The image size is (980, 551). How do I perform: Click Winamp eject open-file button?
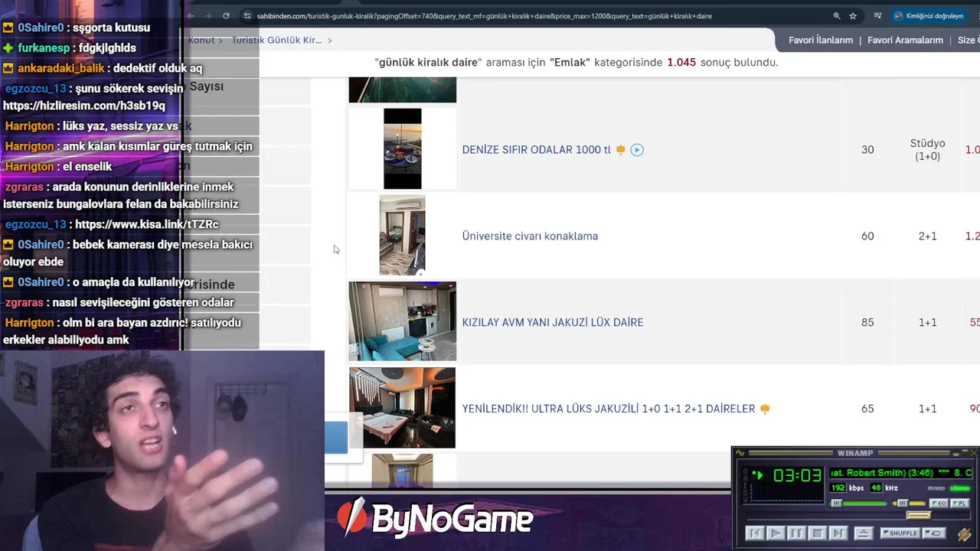click(x=863, y=533)
